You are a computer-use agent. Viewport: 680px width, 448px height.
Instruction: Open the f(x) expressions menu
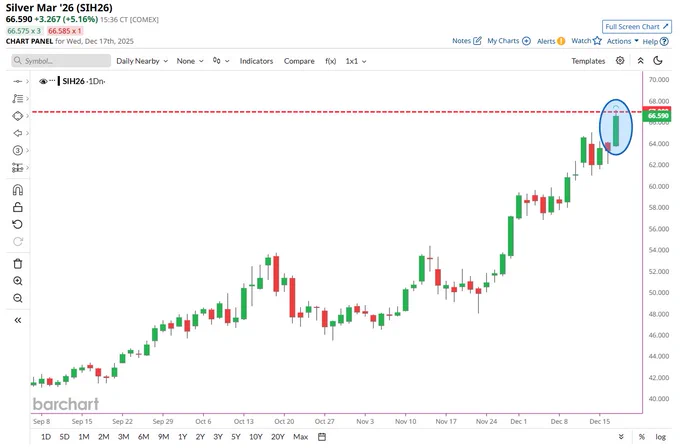click(330, 61)
